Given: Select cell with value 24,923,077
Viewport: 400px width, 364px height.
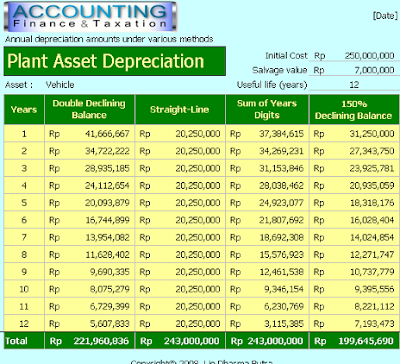Looking at the screenshot, I should click(267, 203).
